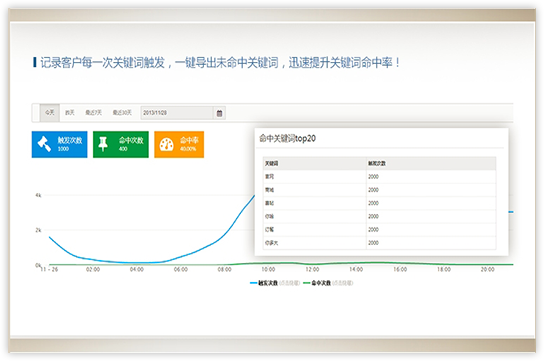This screenshot has width=544, height=361.
Task: Click the 命中关键词top20 panel title
Action: click(288, 138)
